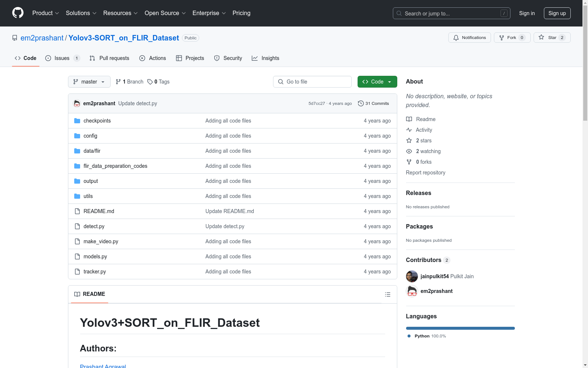Open em2prashant owner profile link
The width and height of the screenshot is (588, 368).
click(42, 38)
